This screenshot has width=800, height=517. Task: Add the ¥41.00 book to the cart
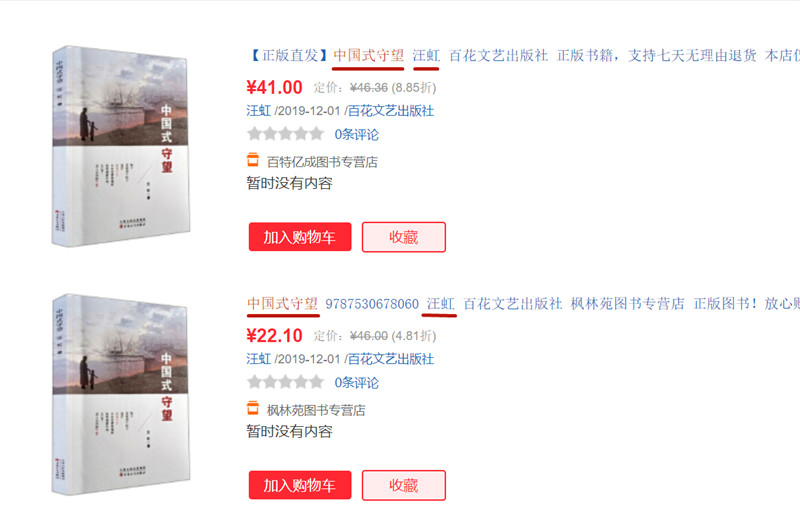[x=300, y=237]
